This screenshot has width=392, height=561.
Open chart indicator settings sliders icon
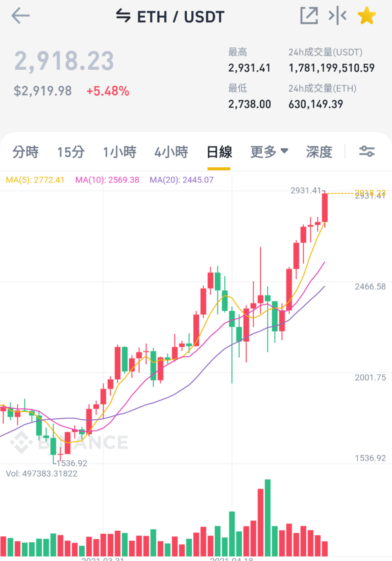(x=367, y=151)
